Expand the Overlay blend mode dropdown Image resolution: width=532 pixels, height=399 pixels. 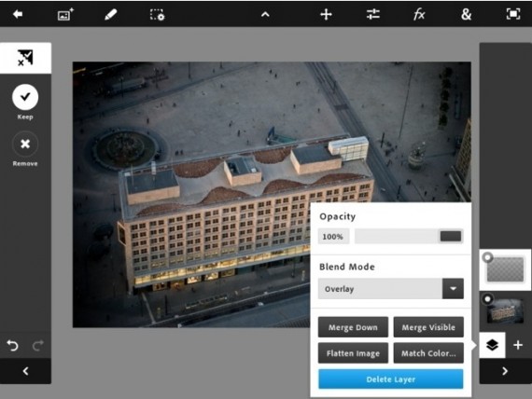pyautogui.click(x=453, y=289)
